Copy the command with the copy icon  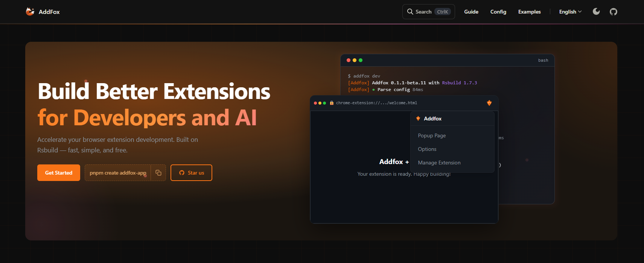click(x=158, y=173)
